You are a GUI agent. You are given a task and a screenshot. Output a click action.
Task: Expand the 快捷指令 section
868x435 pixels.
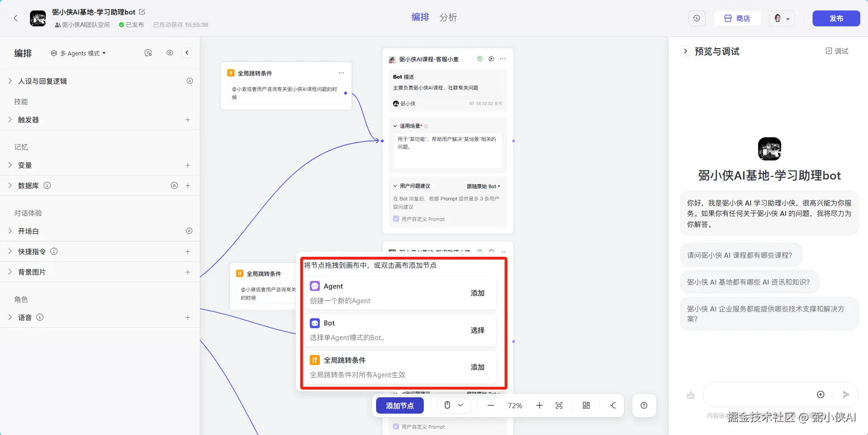click(10, 251)
